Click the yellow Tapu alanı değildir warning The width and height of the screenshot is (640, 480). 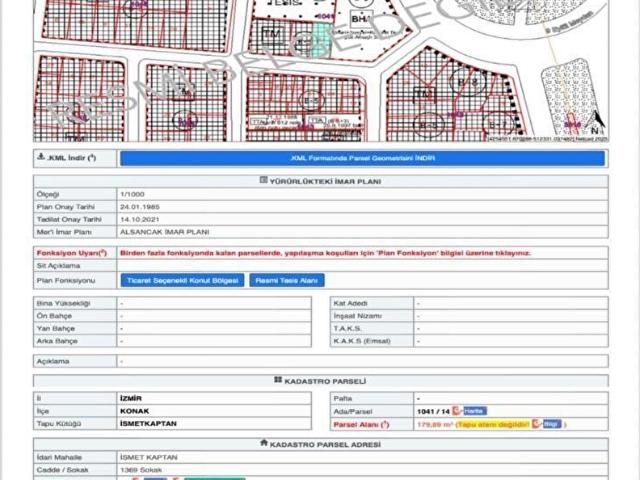click(493, 424)
